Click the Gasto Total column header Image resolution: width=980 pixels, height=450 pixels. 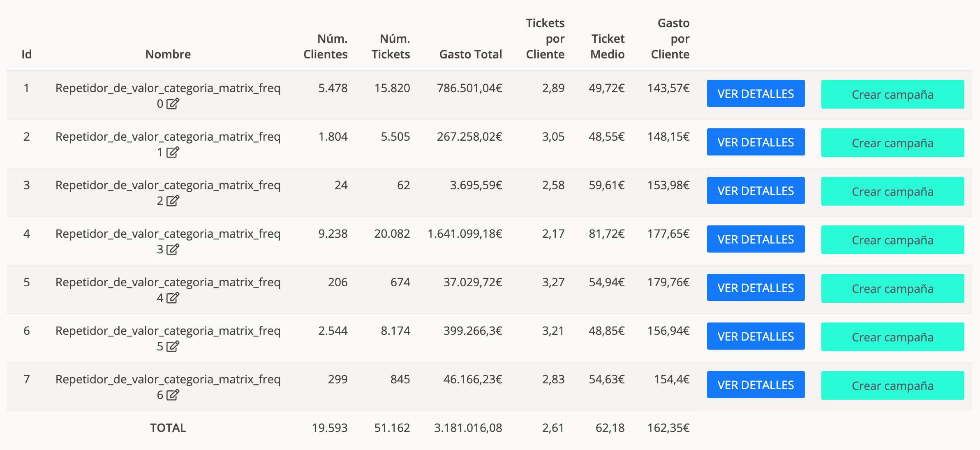470,54
